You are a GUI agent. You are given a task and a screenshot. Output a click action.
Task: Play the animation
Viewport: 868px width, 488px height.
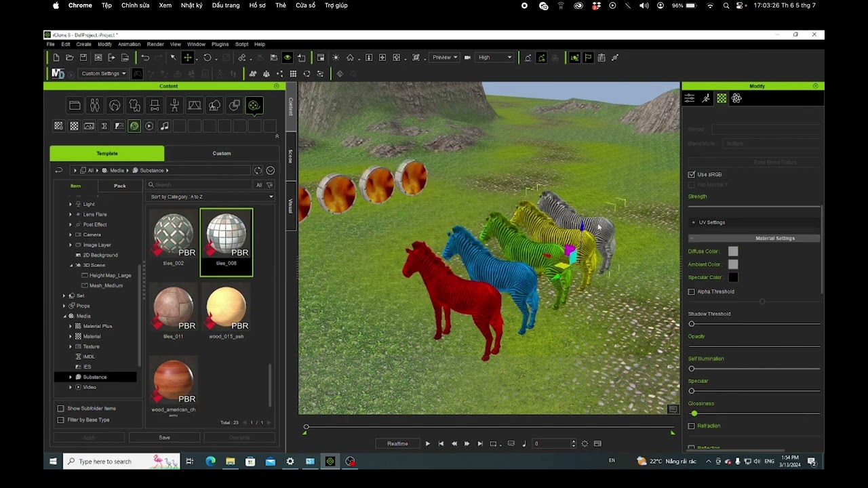[427, 444]
